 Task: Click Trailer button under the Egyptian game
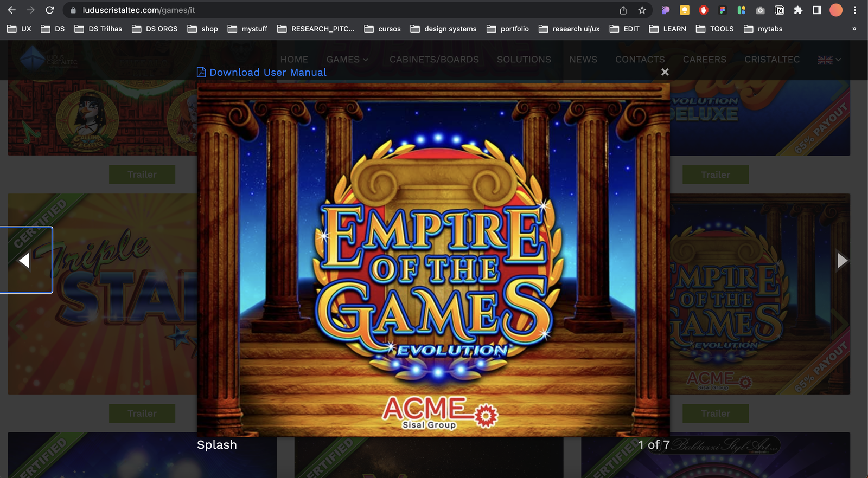tap(142, 175)
